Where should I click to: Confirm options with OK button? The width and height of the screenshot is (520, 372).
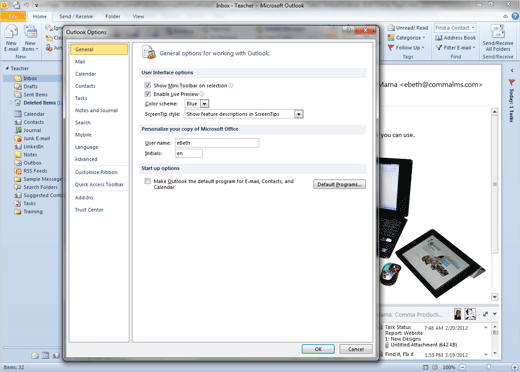point(318,349)
